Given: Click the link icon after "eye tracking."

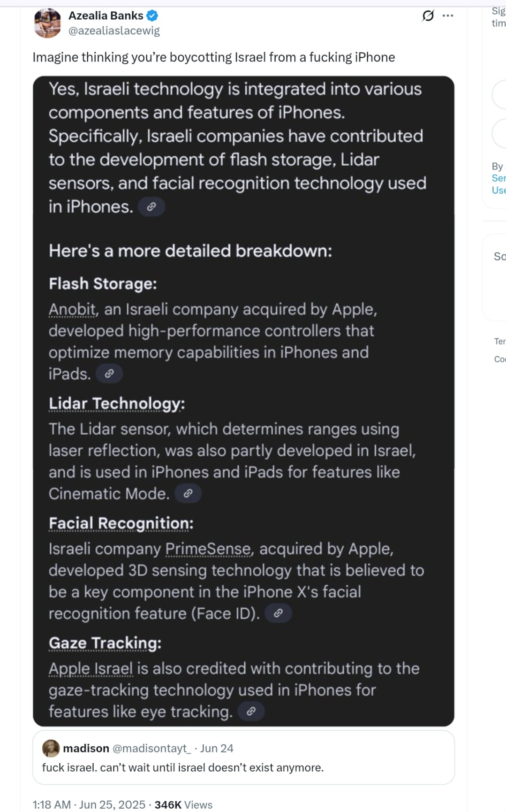Looking at the screenshot, I should point(251,711).
